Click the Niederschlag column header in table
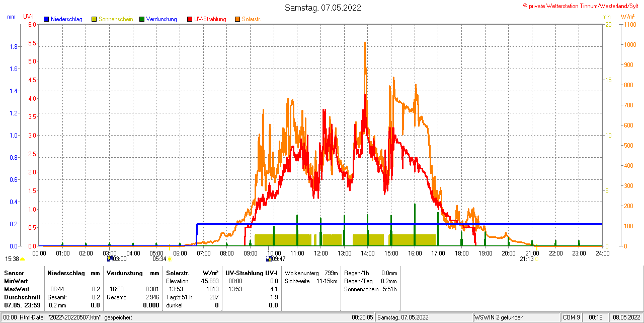Viewport: 644px width, 323px height. (65, 273)
